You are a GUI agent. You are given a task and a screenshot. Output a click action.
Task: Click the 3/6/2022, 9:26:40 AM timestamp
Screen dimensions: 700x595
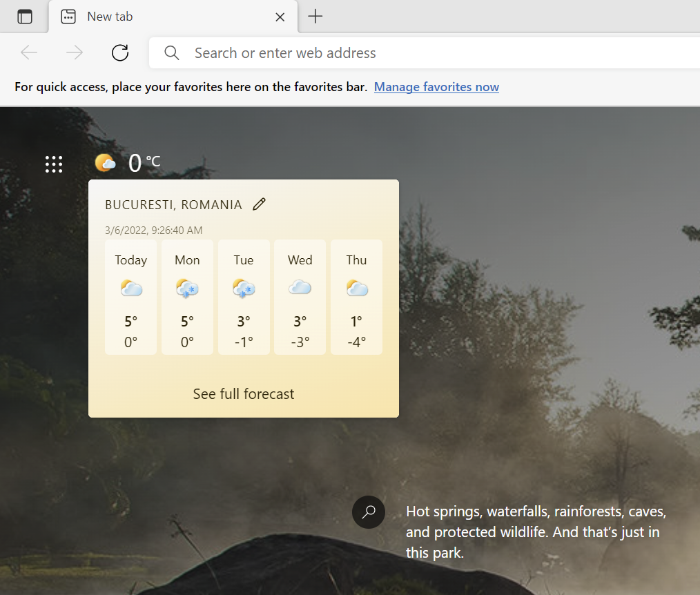(x=153, y=231)
